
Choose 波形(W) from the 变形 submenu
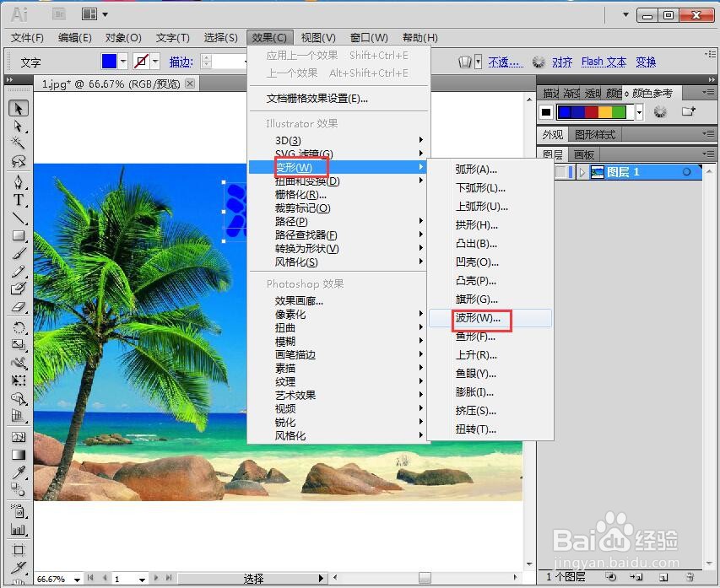point(478,319)
